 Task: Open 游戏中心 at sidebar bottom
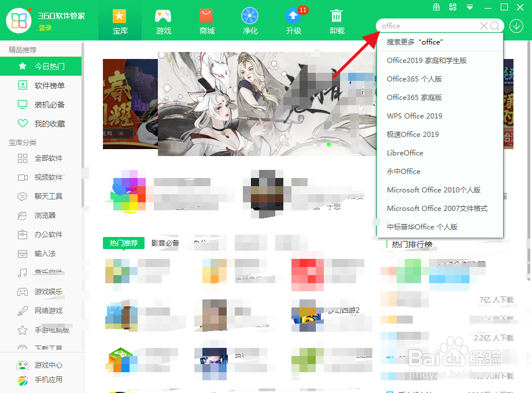point(40,365)
